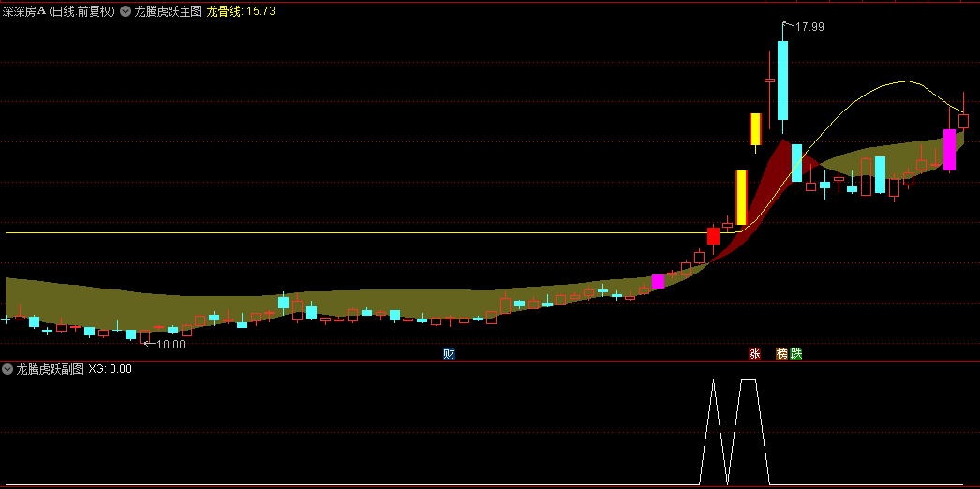980x489 pixels.
Task: Click the 涨 event marker icon
Action: click(754, 354)
